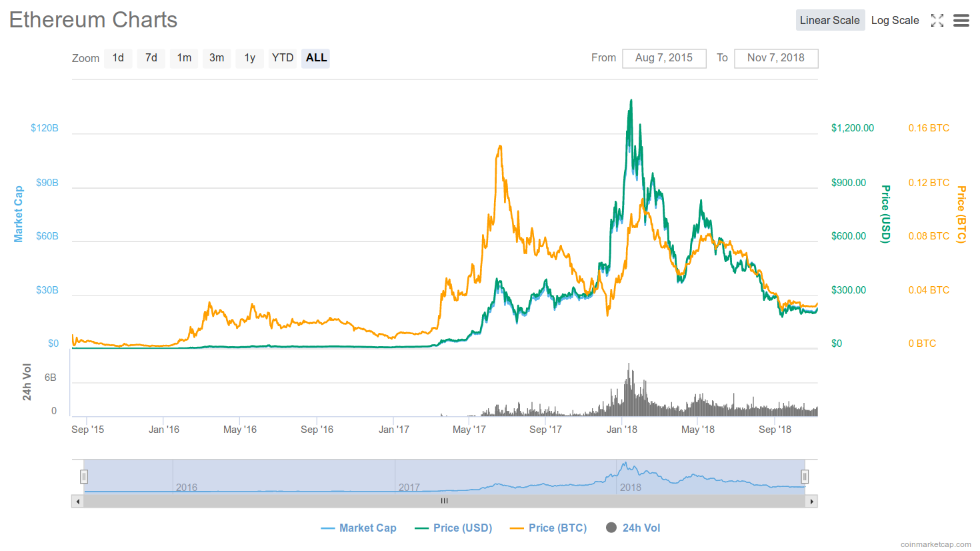The width and height of the screenshot is (980, 551).
Task: Toggle Price (BTC) series in legend
Action: tap(548, 528)
